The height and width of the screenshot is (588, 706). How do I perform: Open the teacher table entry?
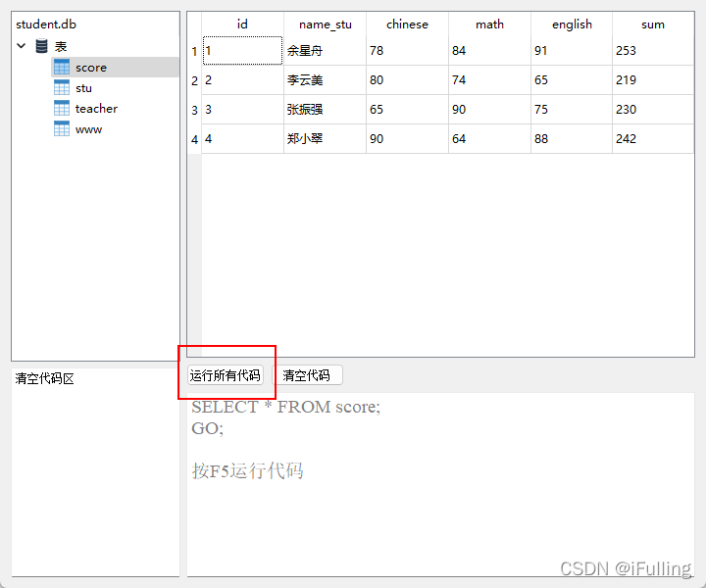coord(96,109)
